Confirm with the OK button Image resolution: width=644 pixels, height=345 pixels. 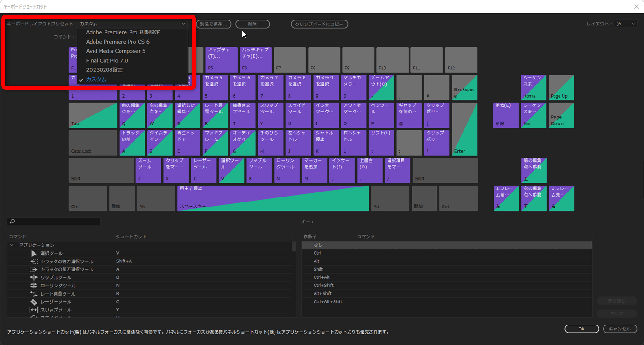point(581,329)
